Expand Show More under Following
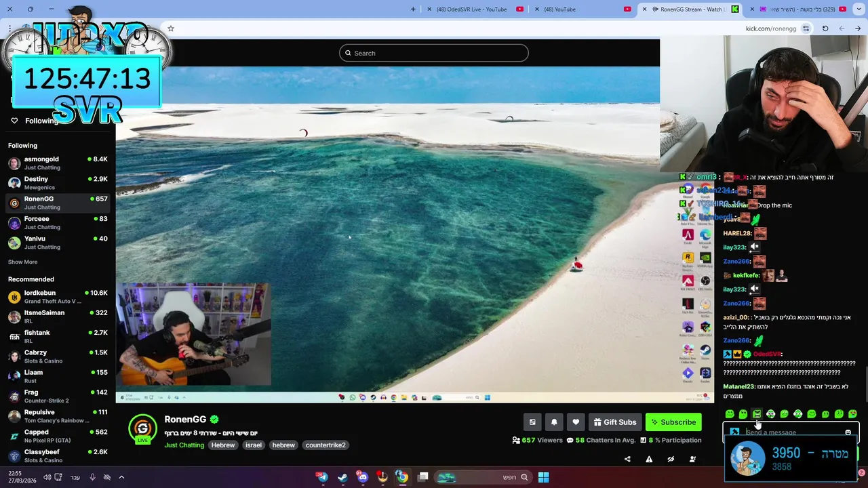This screenshot has width=868, height=488. click(x=22, y=262)
